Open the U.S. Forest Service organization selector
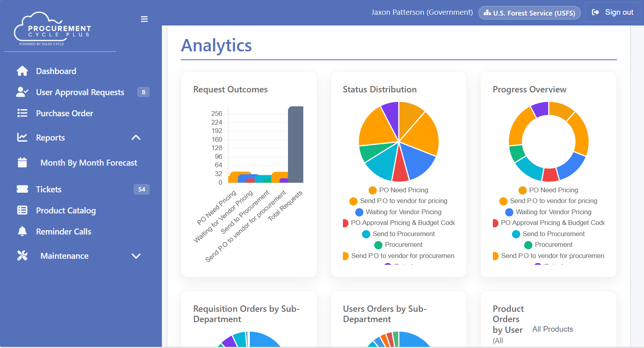Screen dimensions: 644x348 tap(529, 13)
